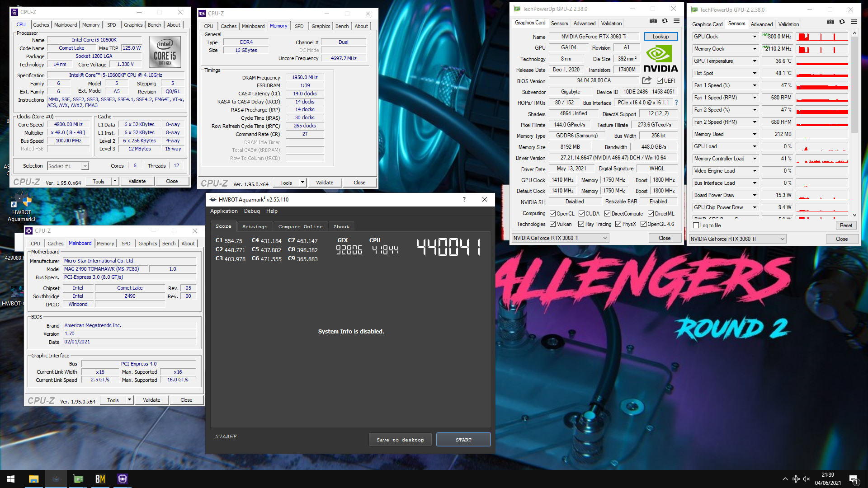Viewport: 868px width, 488px height.
Task: Switch to SPD tab in CPU-Z Memory window
Action: point(299,26)
